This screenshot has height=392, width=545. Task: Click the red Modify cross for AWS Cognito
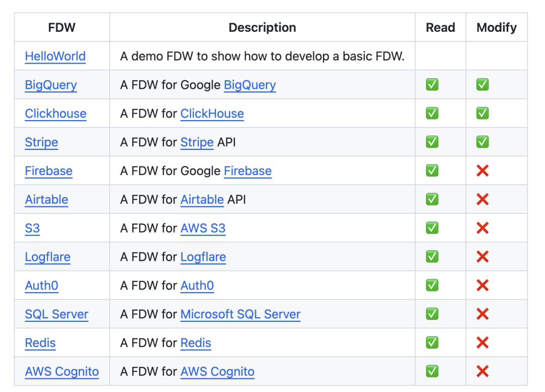(482, 372)
